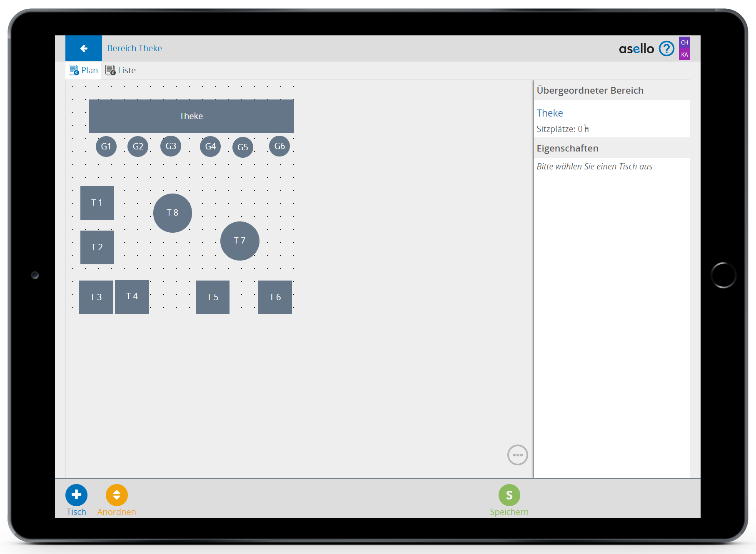The image size is (756, 554).
Task: Open the Anordnen arrange tool
Action: click(117, 495)
